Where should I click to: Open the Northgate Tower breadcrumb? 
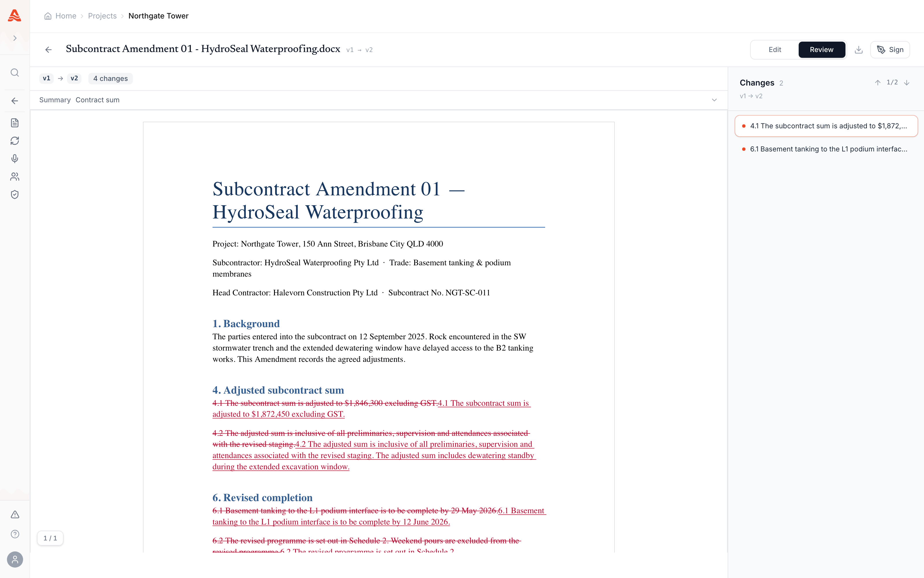click(159, 16)
